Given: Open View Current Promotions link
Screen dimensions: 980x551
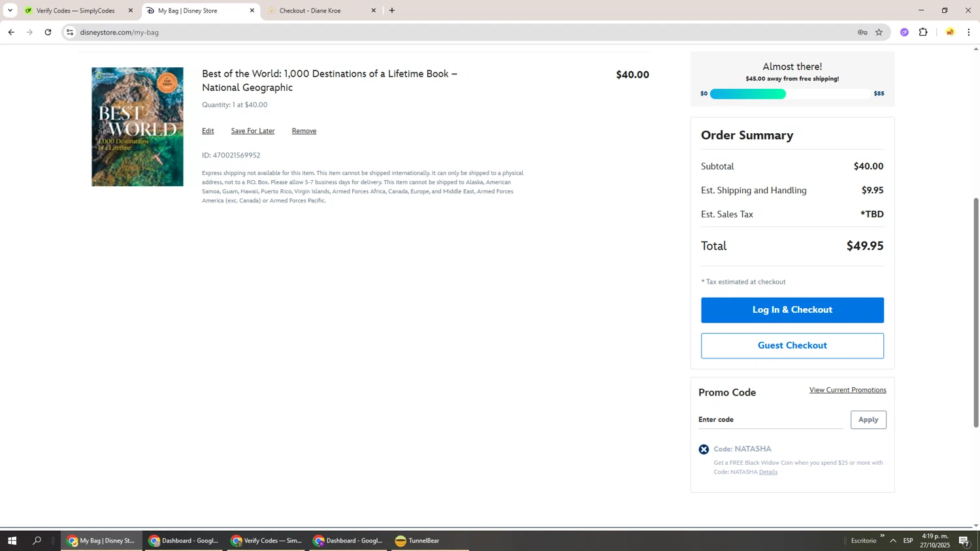Looking at the screenshot, I should [847, 390].
